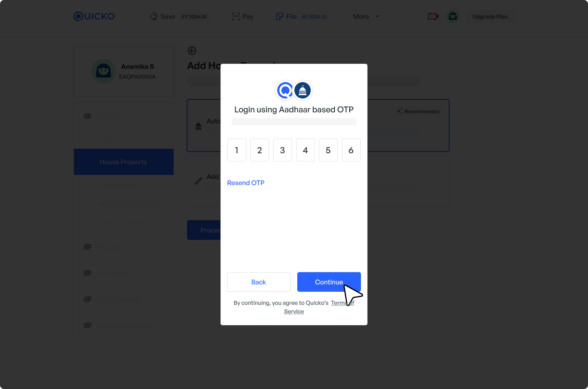Click the government building icon in dialog

303,90
